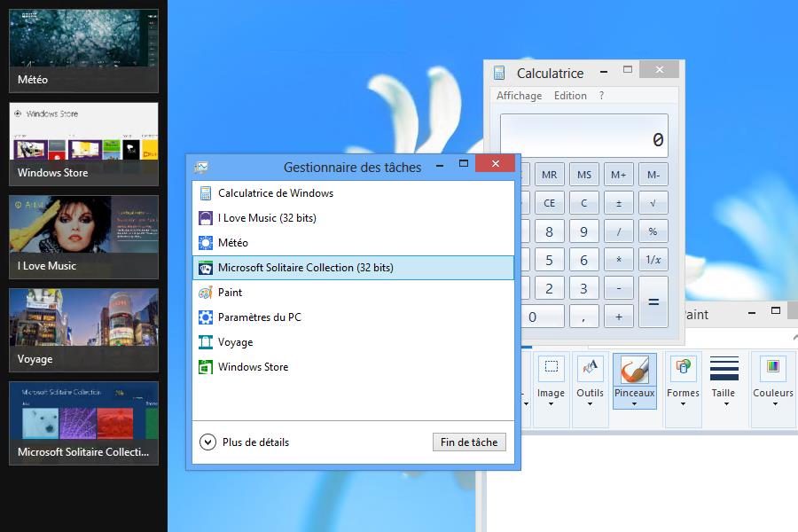The image size is (798, 532).
Task: Select "Microsoft Solitaire Collection (32 bits)" row
Action: 353,268
